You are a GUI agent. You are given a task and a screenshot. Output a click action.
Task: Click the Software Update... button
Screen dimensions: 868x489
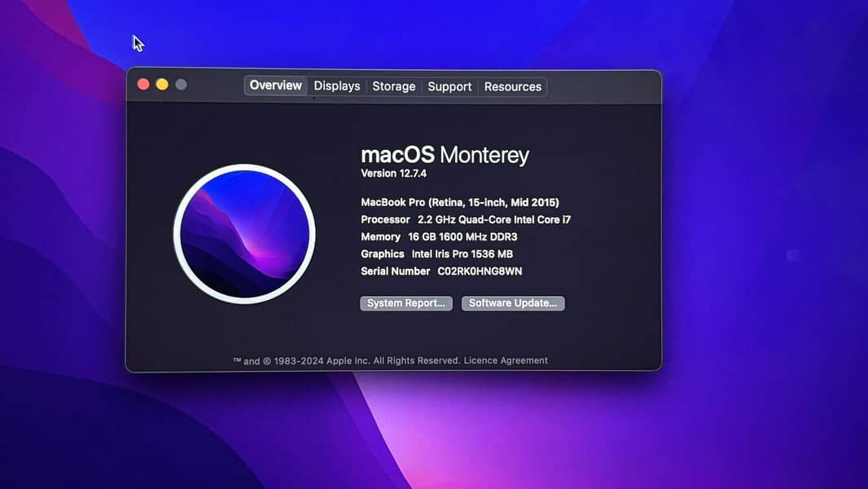click(x=513, y=303)
